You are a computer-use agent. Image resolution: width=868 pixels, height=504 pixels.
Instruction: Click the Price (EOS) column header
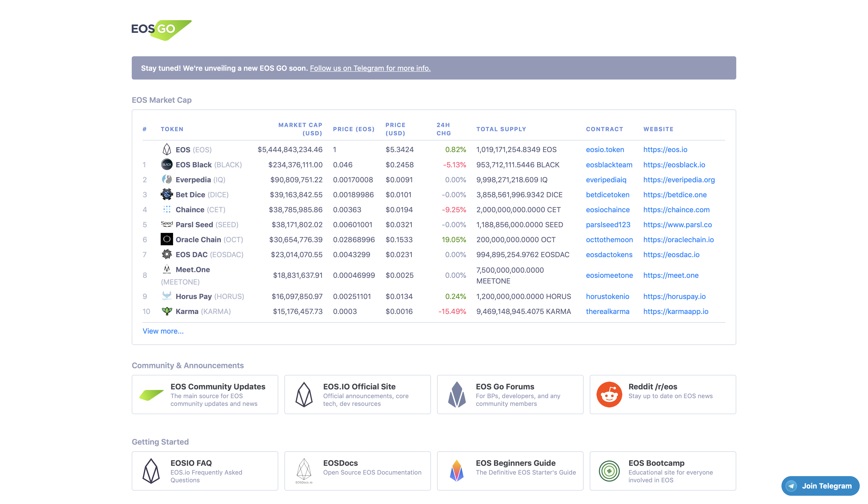(x=354, y=129)
